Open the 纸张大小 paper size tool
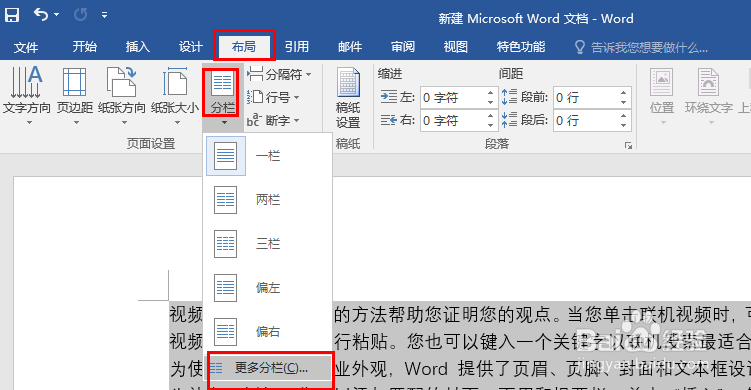The height and width of the screenshot is (390, 751). pos(175,95)
